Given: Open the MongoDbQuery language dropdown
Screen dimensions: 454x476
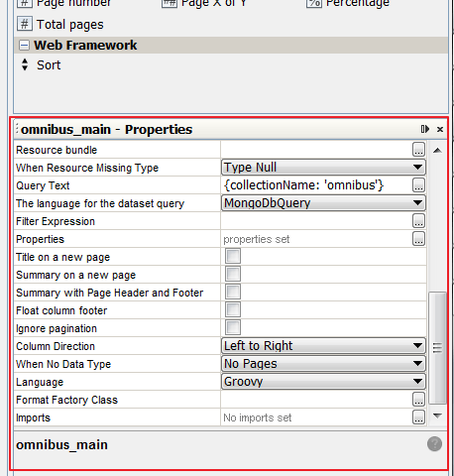Looking at the screenshot, I should [x=323, y=203].
